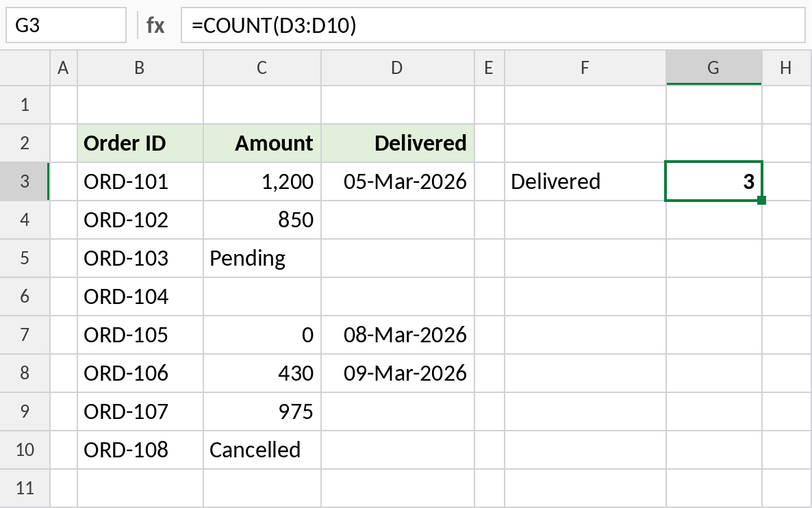Viewport: 812px width, 508px height.
Task: Select row 2 header
Action: click(x=25, y=143)
